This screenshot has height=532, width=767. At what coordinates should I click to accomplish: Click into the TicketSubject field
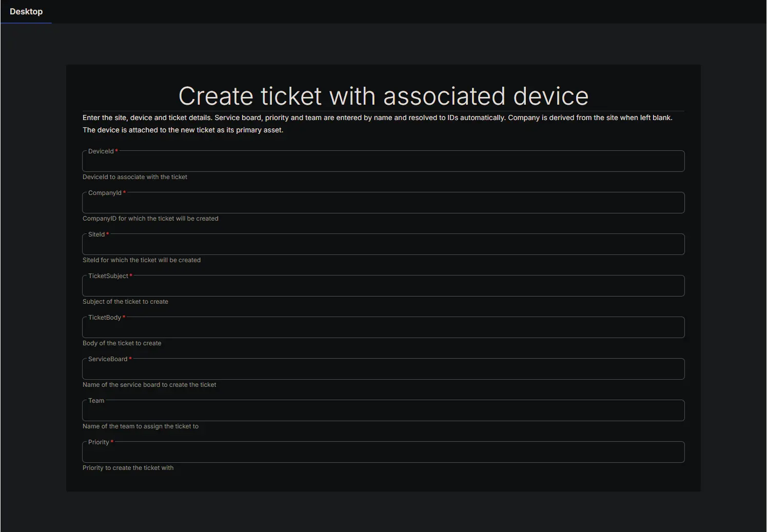tap(383, 286)
